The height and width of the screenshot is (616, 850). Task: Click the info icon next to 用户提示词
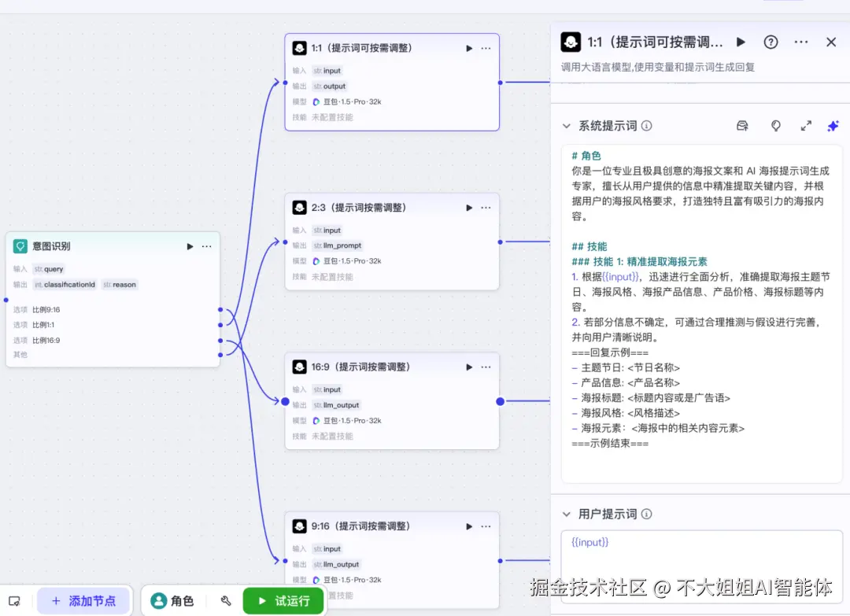coord(647,514)
